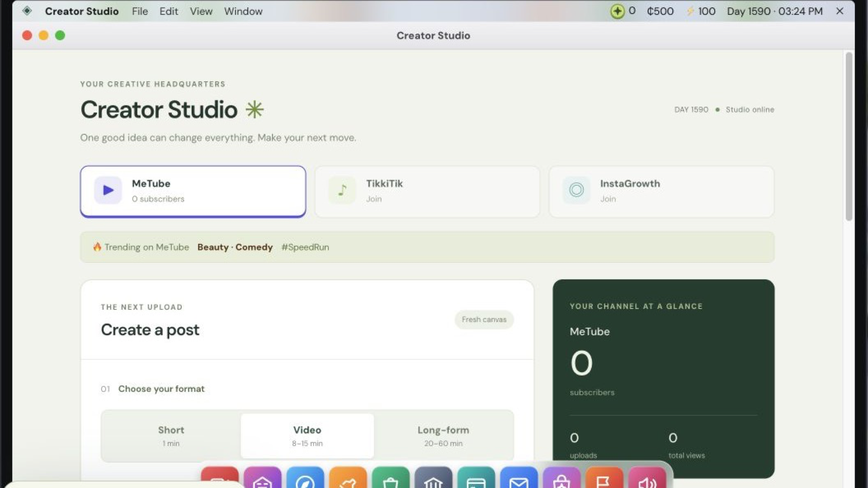868x488 pixels.
Task: Click the #SpeedRun trending hashtag
Action: click(305, 247)
